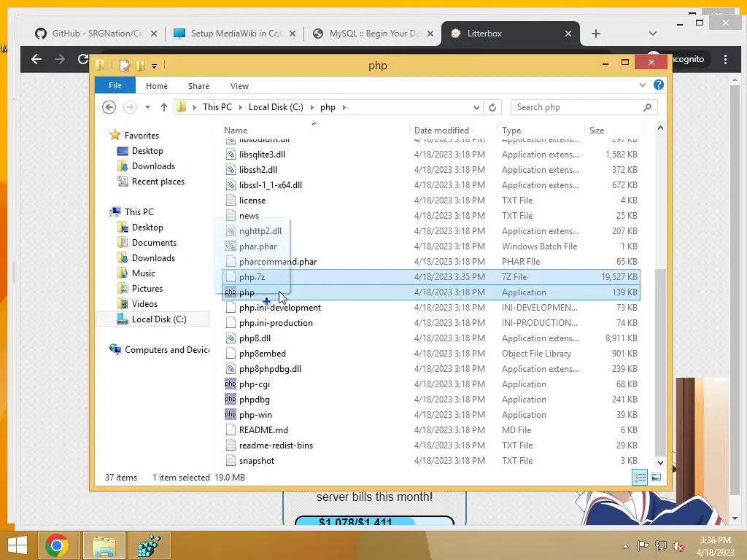Open Videos folder in navigation pane
The image size is (747, 560).
click(144, 304)
